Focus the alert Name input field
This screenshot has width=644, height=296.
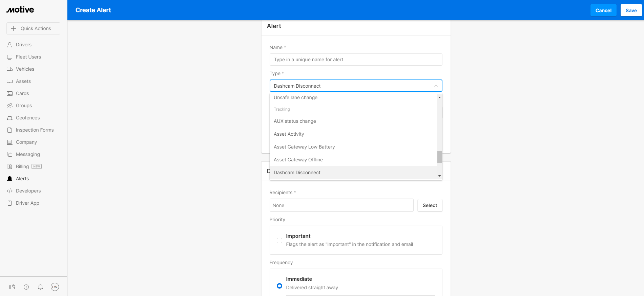pyautogui.click(x=356, y=60)
